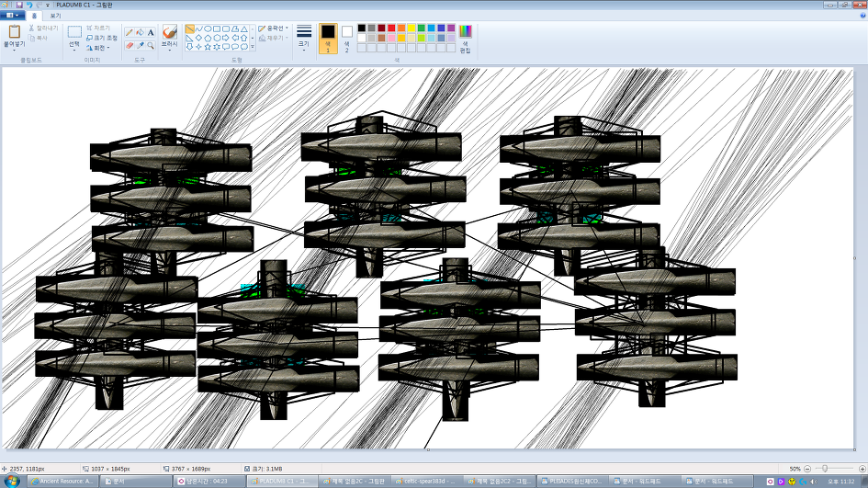This screenshot has width=868, height=488.
Task: Choose the line shape in shapes gallery
Action: [190, 28]
